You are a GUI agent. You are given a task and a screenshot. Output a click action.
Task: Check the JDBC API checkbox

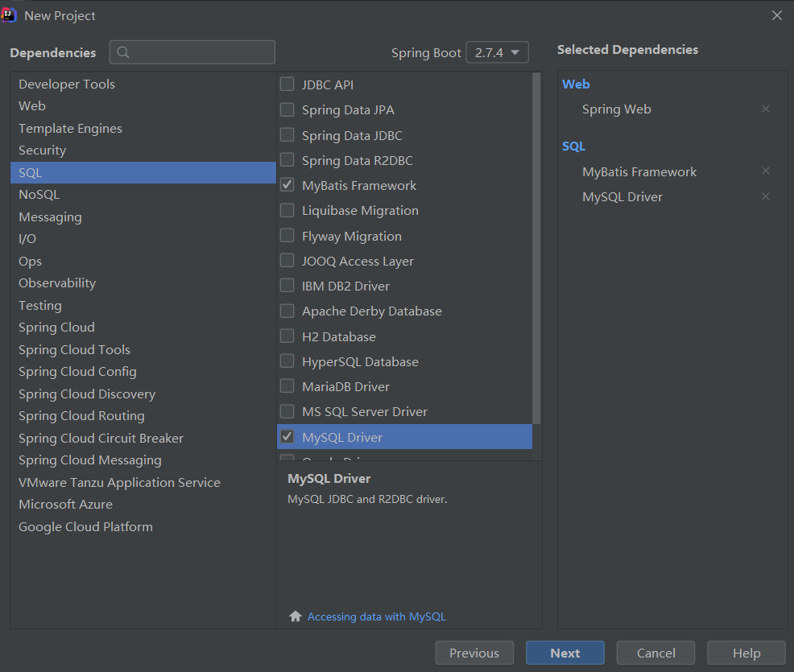(287, 84)
